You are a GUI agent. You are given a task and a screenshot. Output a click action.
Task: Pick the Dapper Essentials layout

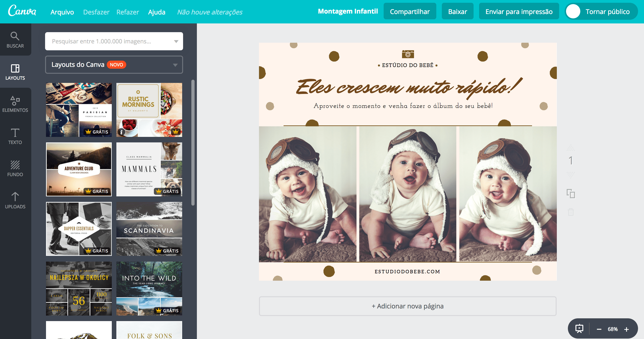(x=79, y=229)
